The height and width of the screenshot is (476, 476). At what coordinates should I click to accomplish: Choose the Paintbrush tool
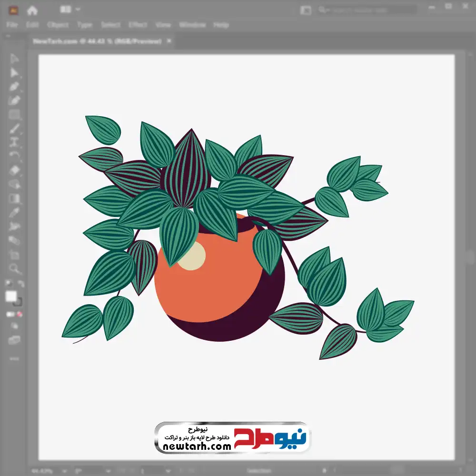point(14,129)
